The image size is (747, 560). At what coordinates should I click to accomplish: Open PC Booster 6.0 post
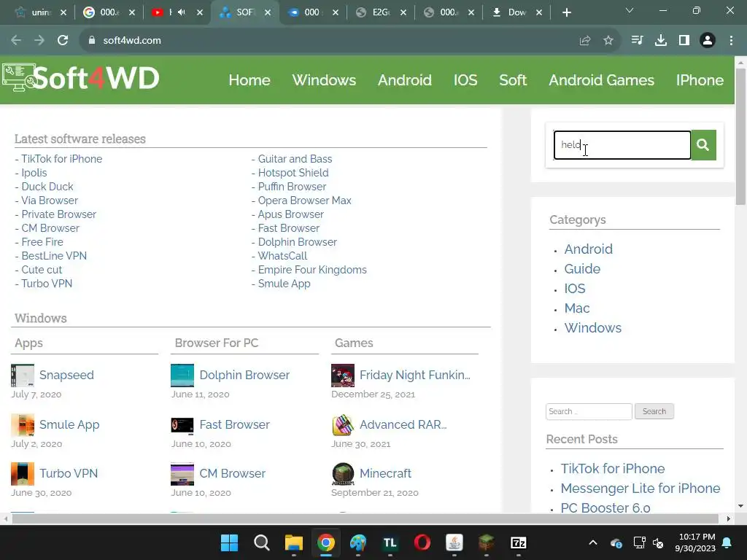tap(605, 507)
